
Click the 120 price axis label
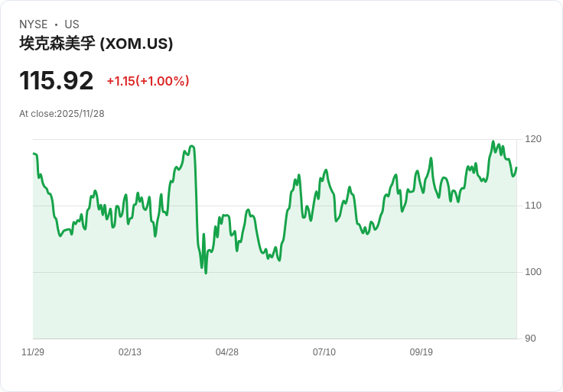(x=533, y=139)
